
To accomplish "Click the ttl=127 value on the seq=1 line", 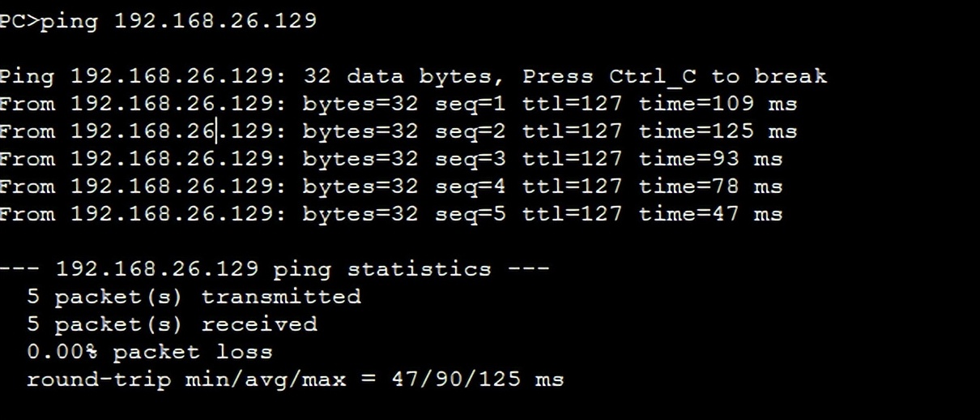I will 573,104.
